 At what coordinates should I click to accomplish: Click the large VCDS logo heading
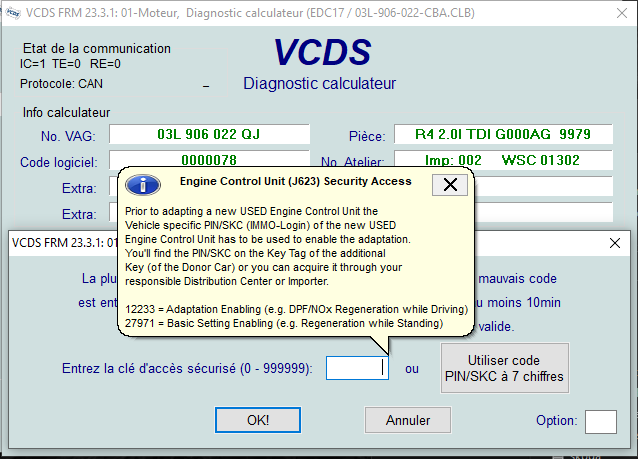(322, 54)
